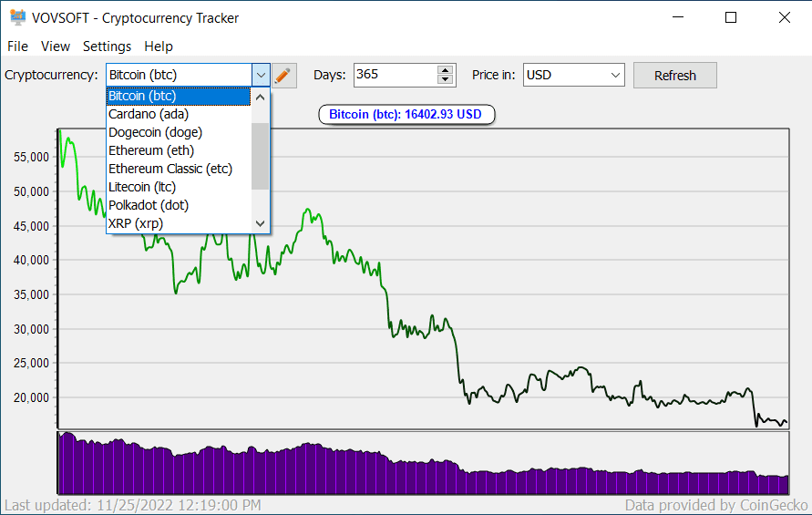The height and width of the screenshot is (515, 812).
Task: Choose Litecoin (ltc) from the list
Action: click(x=179, y=187)
